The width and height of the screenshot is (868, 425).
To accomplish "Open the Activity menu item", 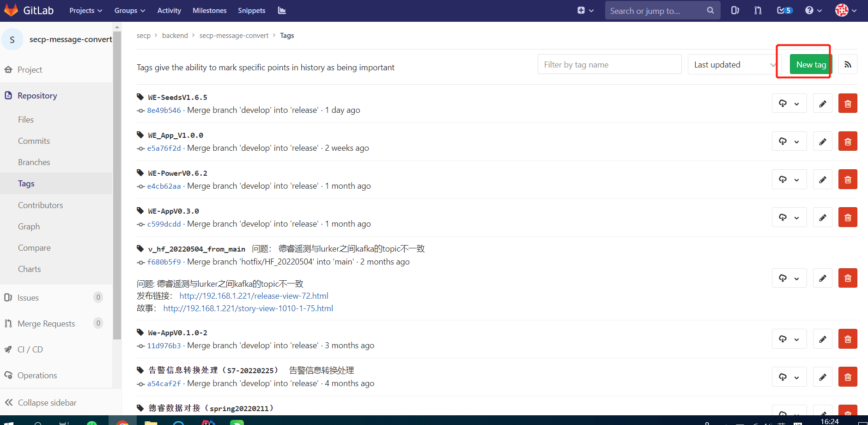I will click(x=169, y=10).
